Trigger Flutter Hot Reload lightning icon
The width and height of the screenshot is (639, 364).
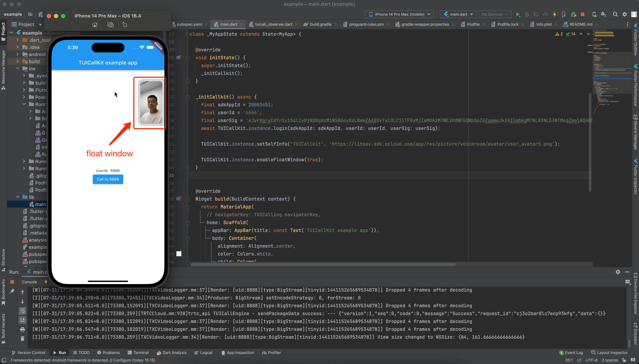[x=555, y=14]
